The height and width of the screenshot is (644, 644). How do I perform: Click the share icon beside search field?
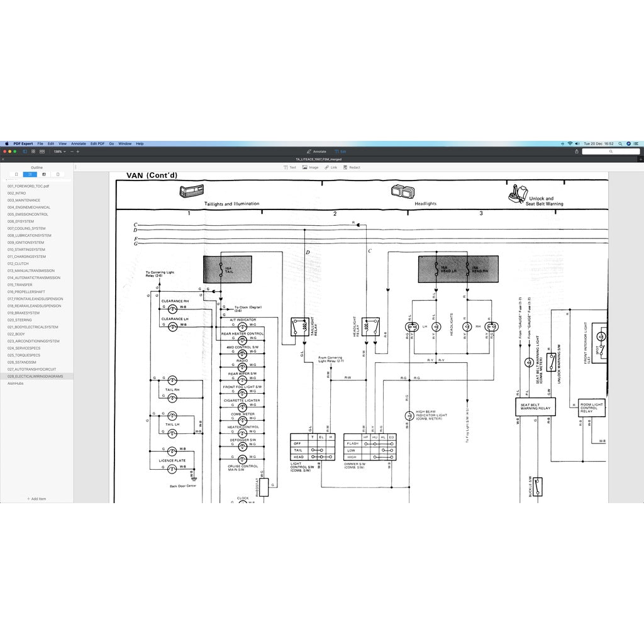coord(577,152)
